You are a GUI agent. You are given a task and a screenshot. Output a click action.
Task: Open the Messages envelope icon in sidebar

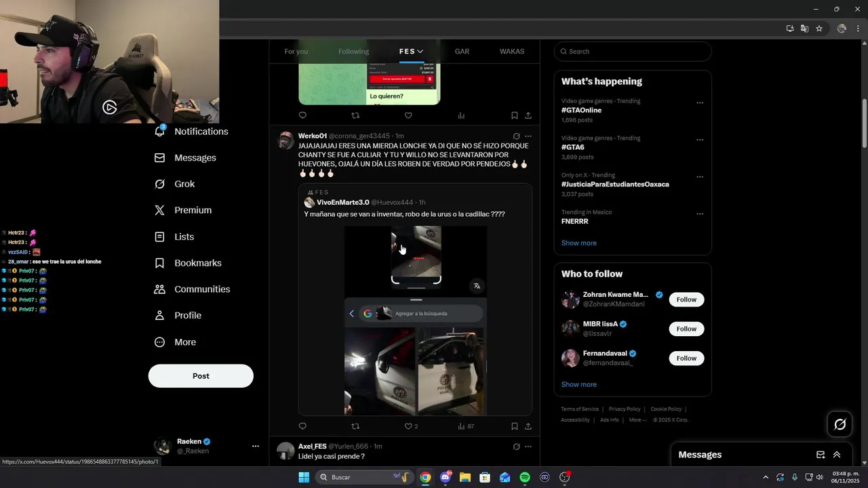[x=160, y=158]
